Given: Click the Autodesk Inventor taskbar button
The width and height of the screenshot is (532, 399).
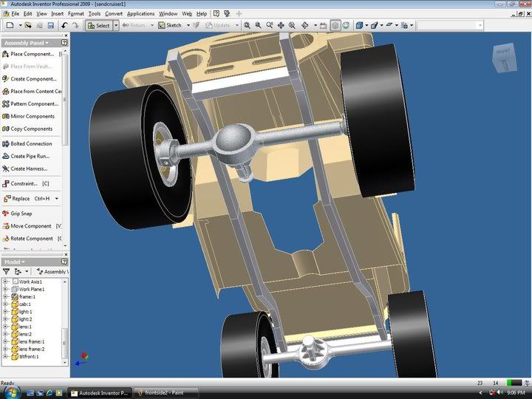Looking at the screenshot, I should click(99, 393).
